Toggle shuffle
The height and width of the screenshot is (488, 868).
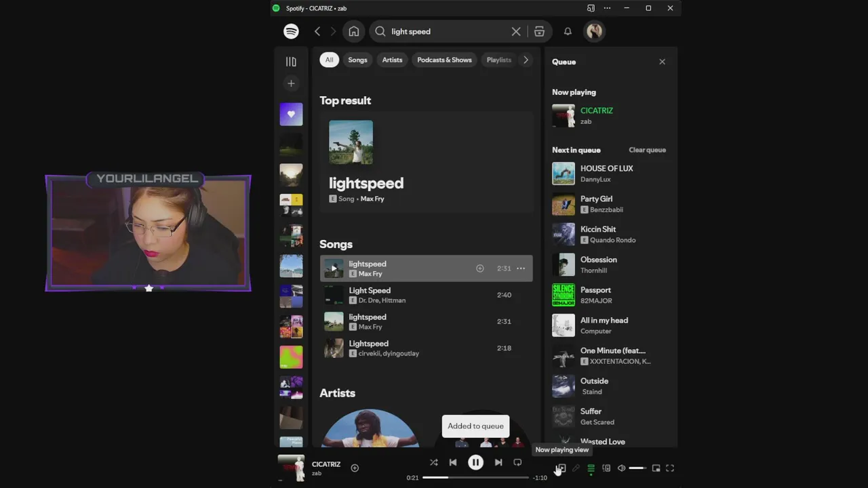pyautogui.click(x=434, y=462)
